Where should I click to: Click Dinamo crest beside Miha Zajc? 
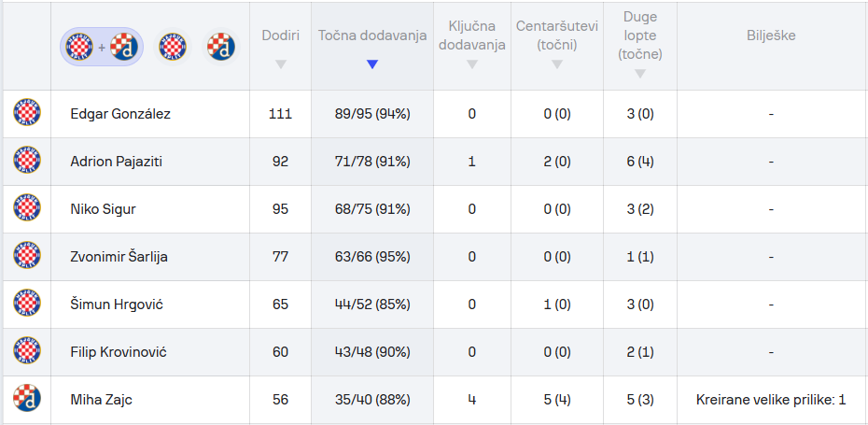pos(27,399)
